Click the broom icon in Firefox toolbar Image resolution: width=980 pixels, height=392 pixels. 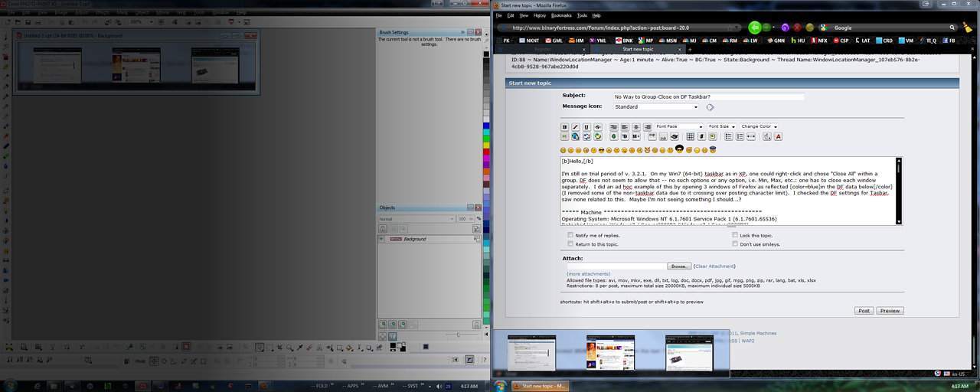click(x=968, y=27)
